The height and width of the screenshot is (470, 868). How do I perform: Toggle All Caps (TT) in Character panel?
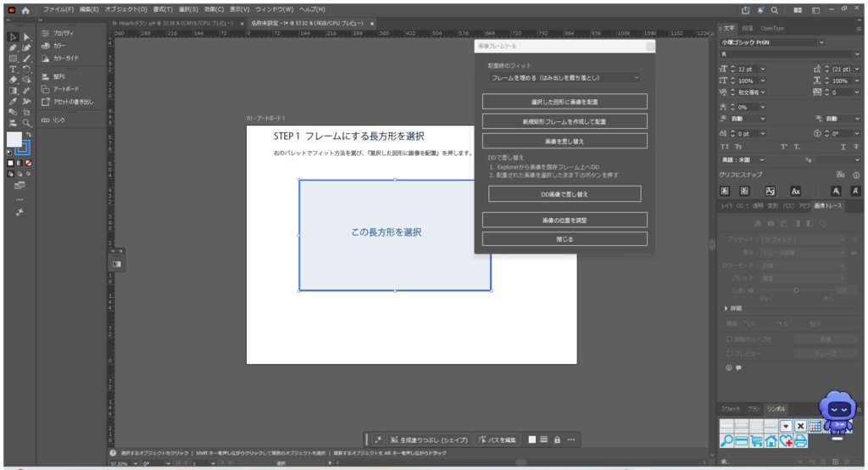tap(725, 147)
